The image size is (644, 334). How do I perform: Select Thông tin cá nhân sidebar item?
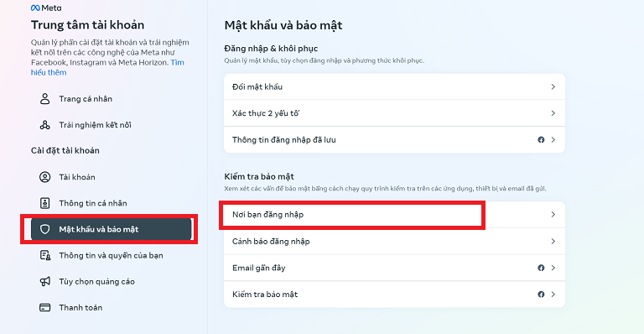pos(111,203)
